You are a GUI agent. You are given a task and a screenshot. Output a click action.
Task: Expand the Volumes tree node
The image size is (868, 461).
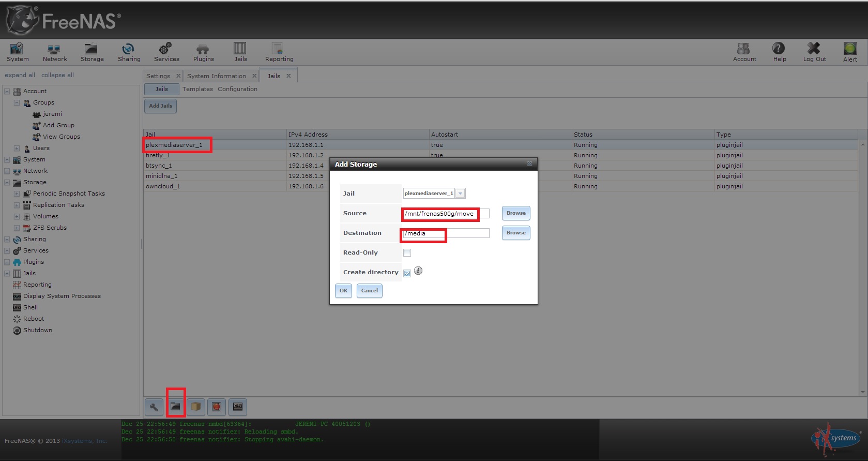point(17,217)
